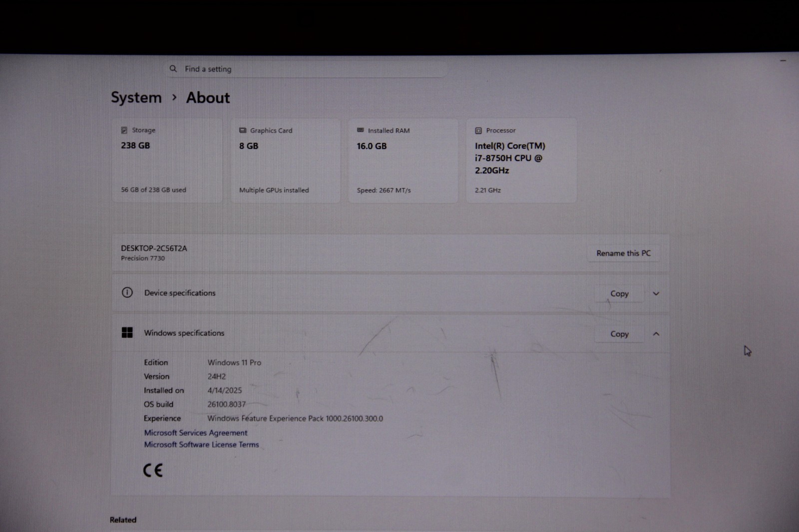Select PC name DESKTOP-2C56T2A

pyautogui.click(x=154, y=248)
